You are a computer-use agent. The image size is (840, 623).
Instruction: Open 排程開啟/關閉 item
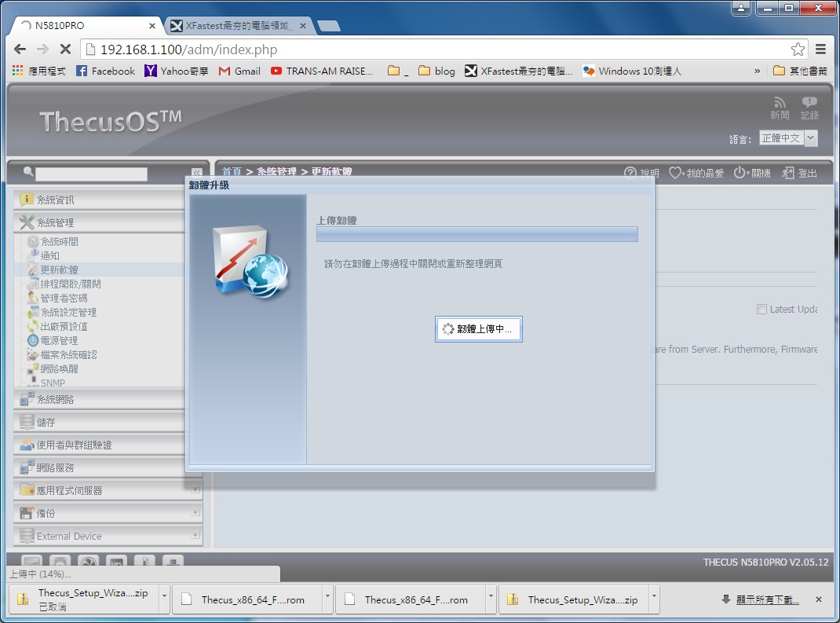(70, 284)
